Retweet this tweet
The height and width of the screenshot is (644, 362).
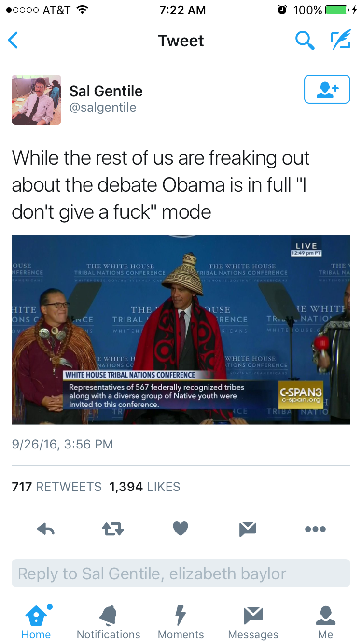(x=113, y=529)
